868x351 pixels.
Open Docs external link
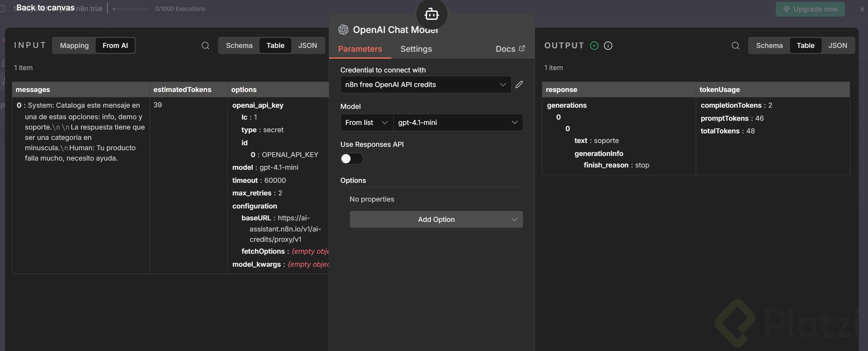tap(510, 49)
